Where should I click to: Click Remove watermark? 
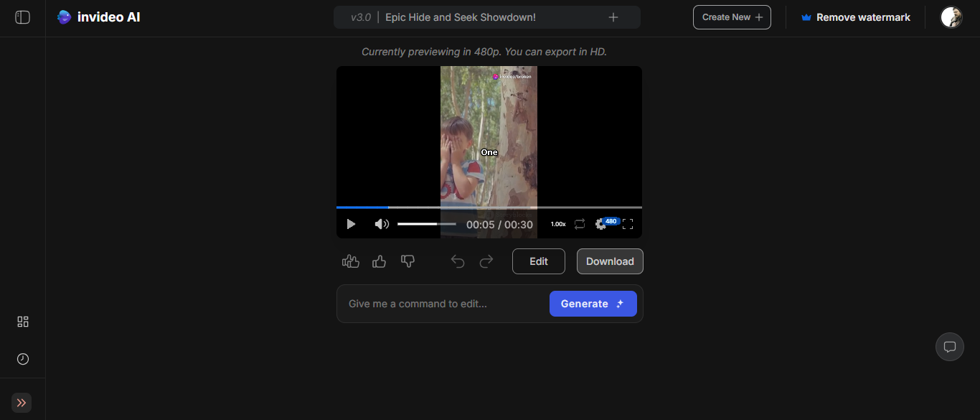point(855,17)
